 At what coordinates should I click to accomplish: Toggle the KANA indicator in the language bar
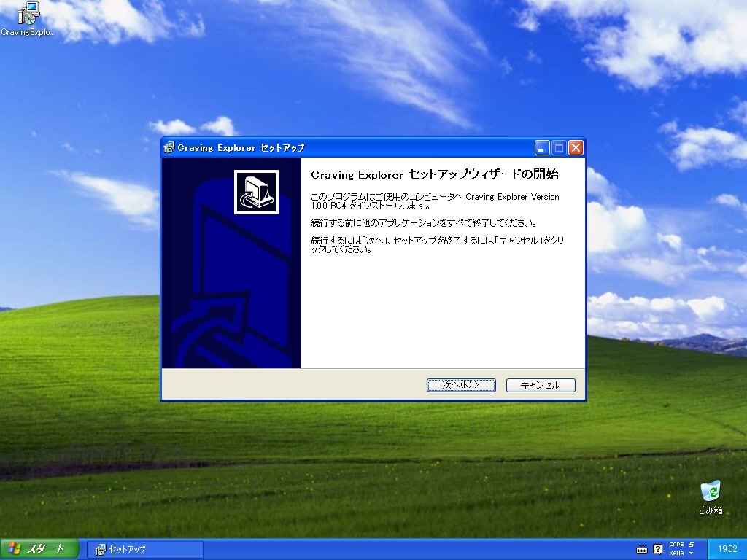point(676,553)
